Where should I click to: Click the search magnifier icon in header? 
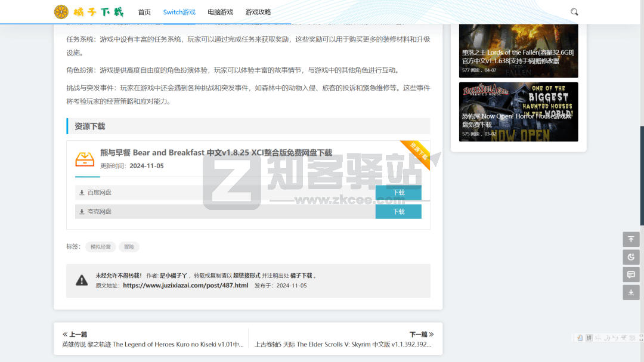(574, 12)
